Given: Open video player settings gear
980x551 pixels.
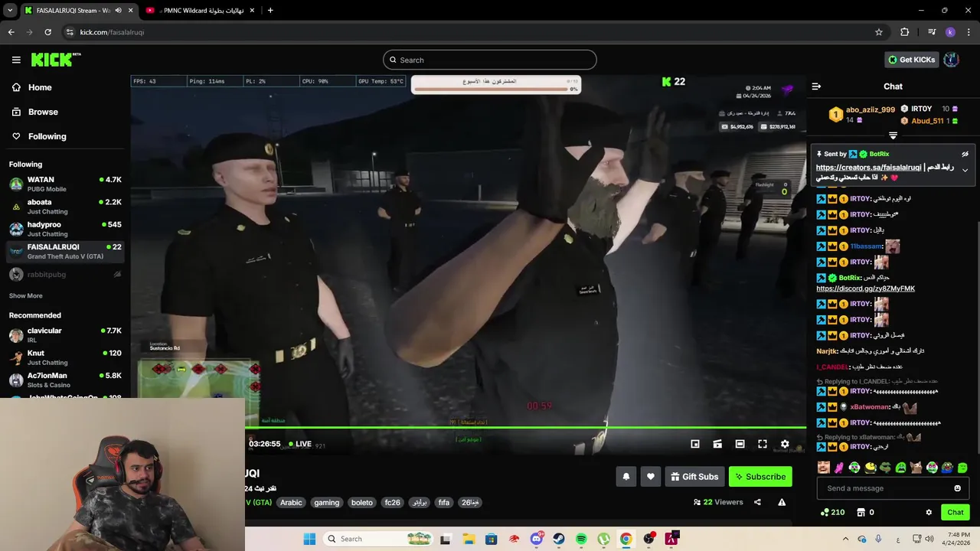Looking at the screenshot, I should (x=785, y=444).
